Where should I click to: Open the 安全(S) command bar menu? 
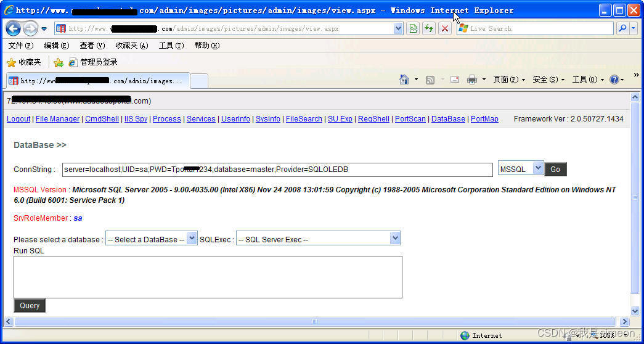tap(548, 80)
